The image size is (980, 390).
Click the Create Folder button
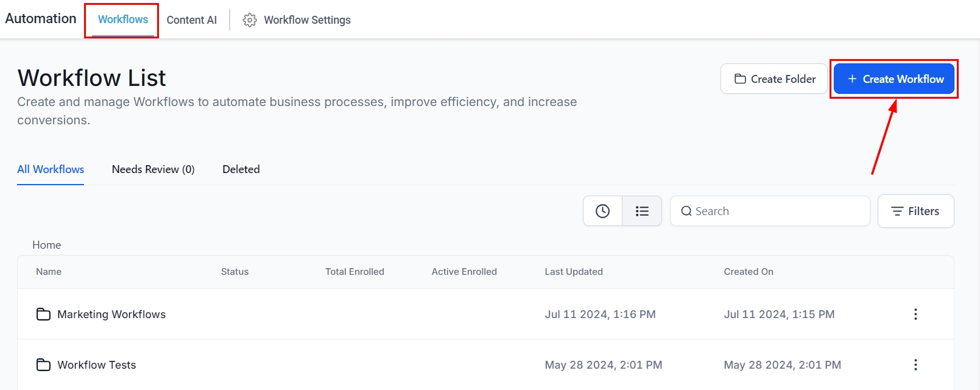coord(774,79)
